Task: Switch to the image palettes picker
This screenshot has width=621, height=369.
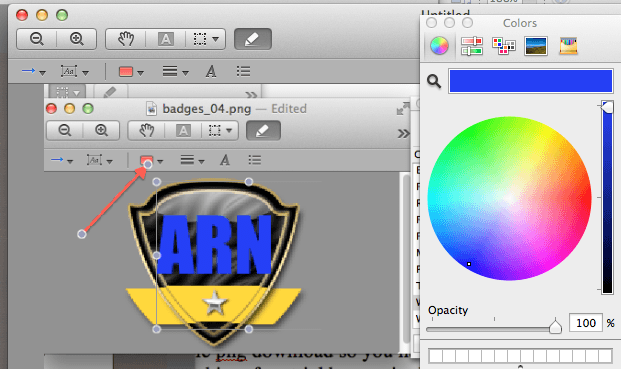Action: [x=535, y=46]
